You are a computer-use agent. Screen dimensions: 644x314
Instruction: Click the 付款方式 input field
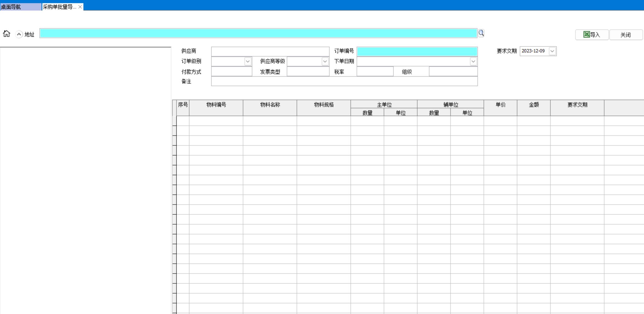(231, 72)
